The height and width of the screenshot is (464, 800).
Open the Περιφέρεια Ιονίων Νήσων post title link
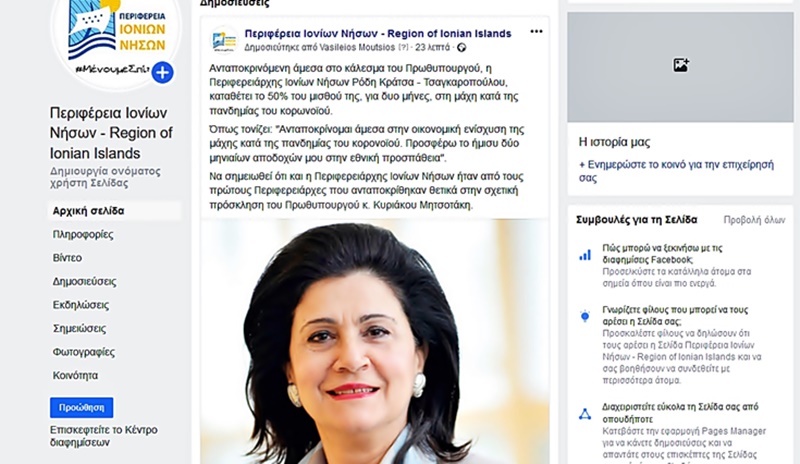378,34
